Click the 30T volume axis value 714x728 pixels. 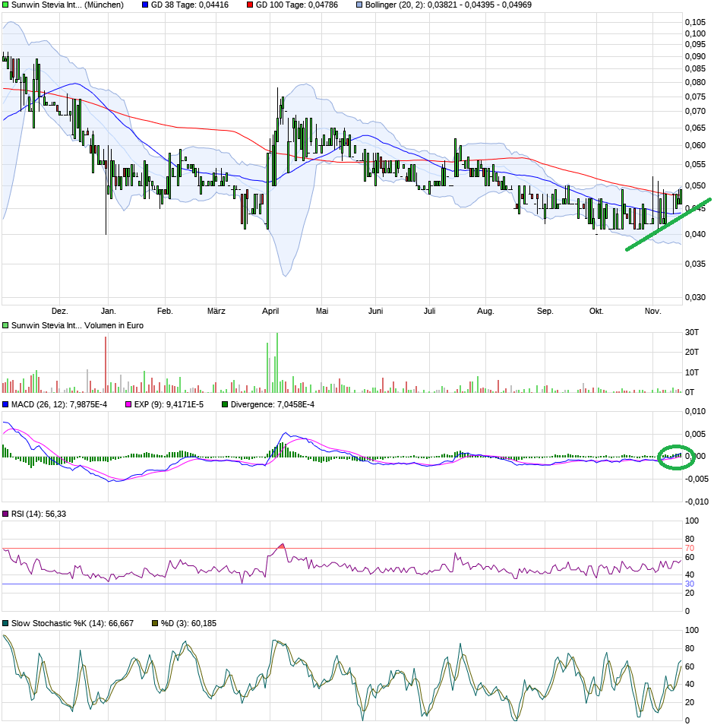point(692,332)
